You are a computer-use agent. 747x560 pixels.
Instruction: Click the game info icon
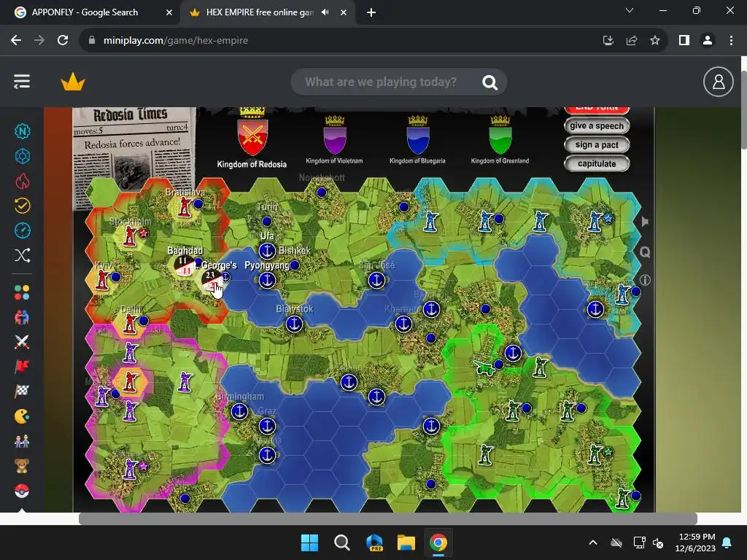click(x=645, y=280)
